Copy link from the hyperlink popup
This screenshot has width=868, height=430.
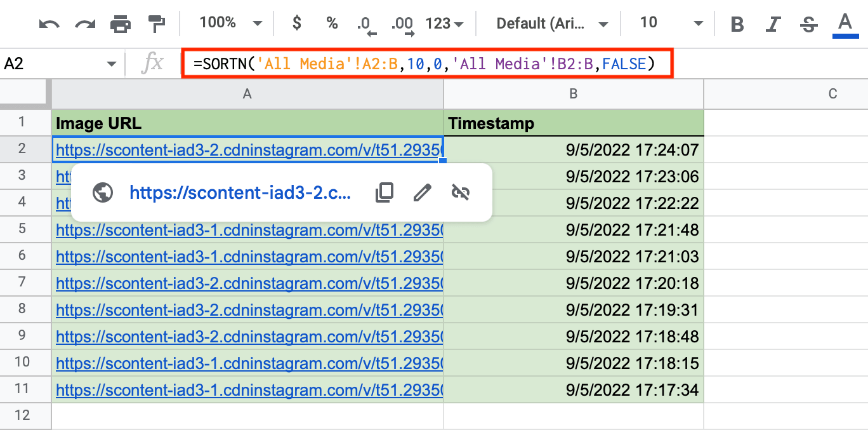[x=384, y=192]
